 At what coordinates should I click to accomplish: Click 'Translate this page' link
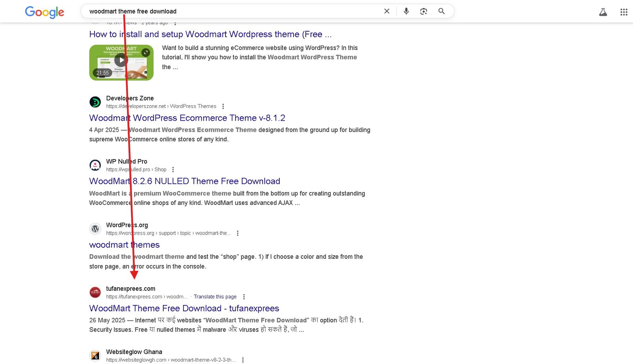pyautogui.click(x=215, y=297)
